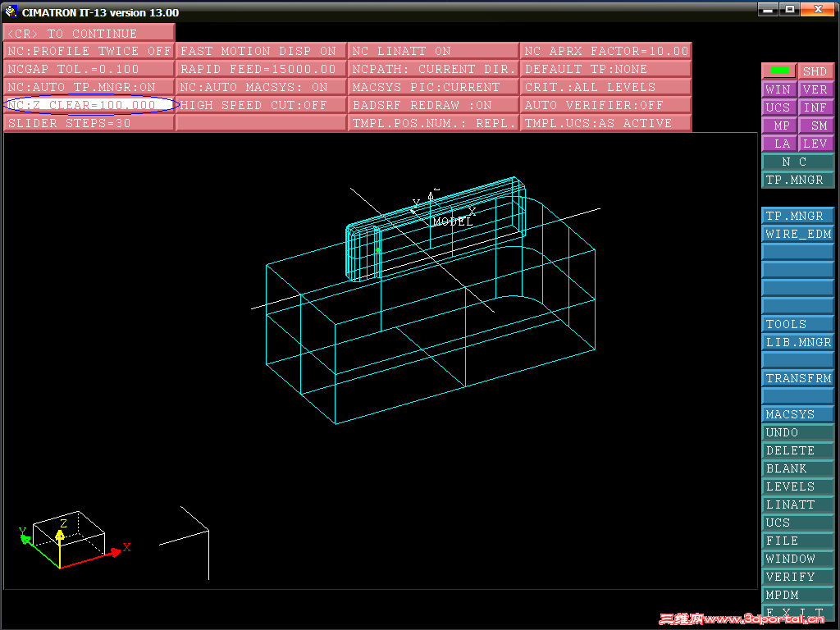Change NCPATH: CURRENT DIR. setting
The height and width of the screenshot is (630, 840).
pos(433,69)
